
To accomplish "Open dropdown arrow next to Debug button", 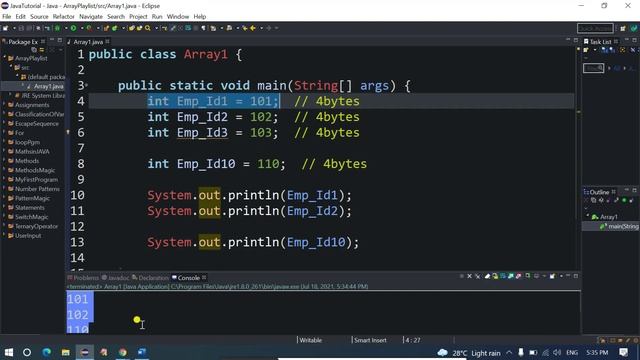I will point(65,28).
